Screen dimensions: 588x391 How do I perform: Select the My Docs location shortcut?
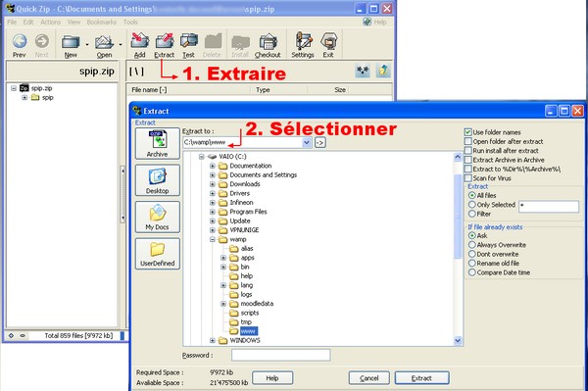[x=158, y=217]
